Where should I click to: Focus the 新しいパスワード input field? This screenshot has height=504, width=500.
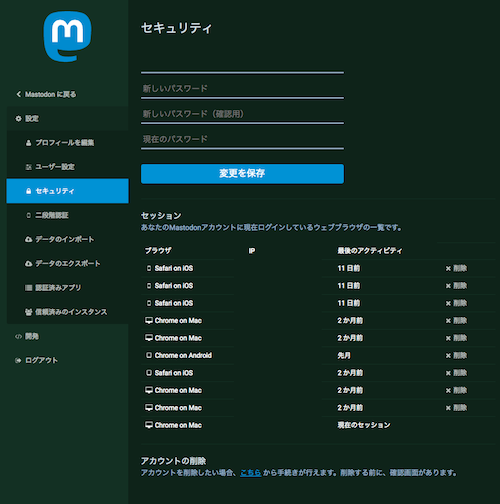click(x=242, y=89)
